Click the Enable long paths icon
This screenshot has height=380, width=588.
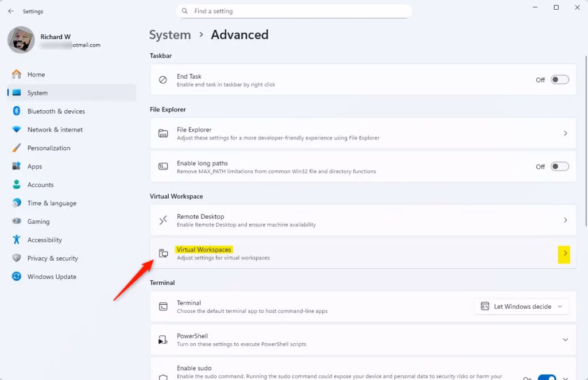(x=163, y=166)
